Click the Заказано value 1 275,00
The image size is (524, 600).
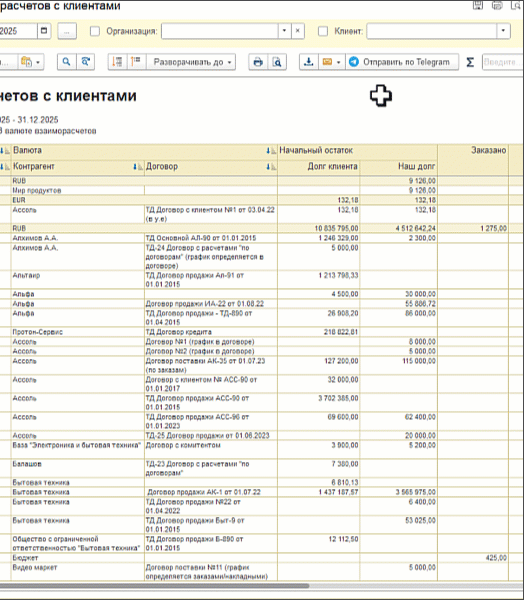click(493, 228)
